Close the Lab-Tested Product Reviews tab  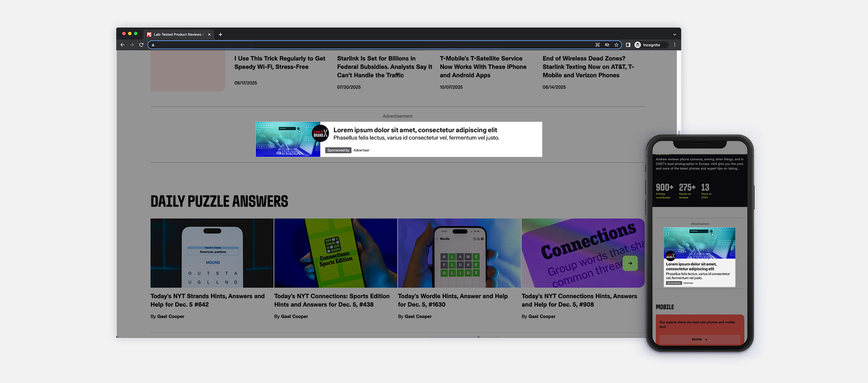click(209, 34)
